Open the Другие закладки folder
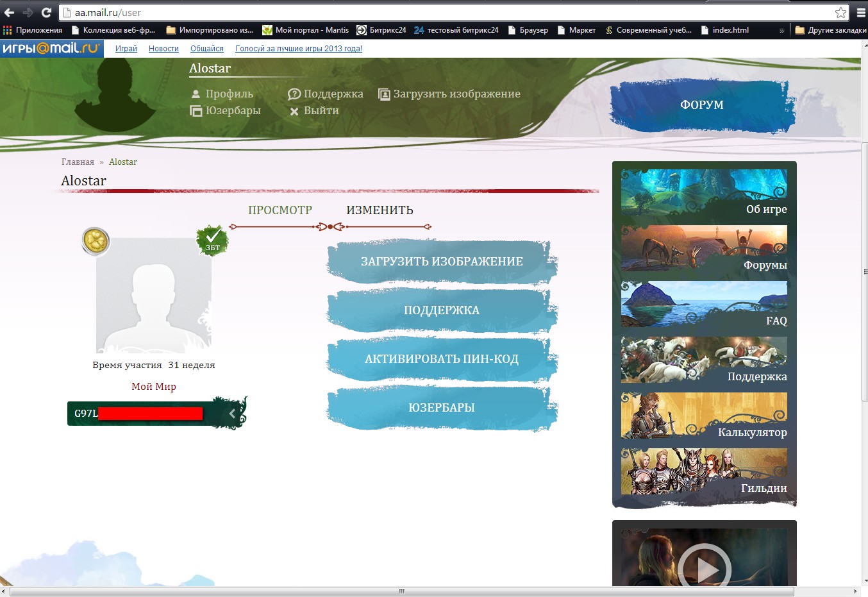The width and height of the screenshot is (868, 597). [x=831, y=30]
